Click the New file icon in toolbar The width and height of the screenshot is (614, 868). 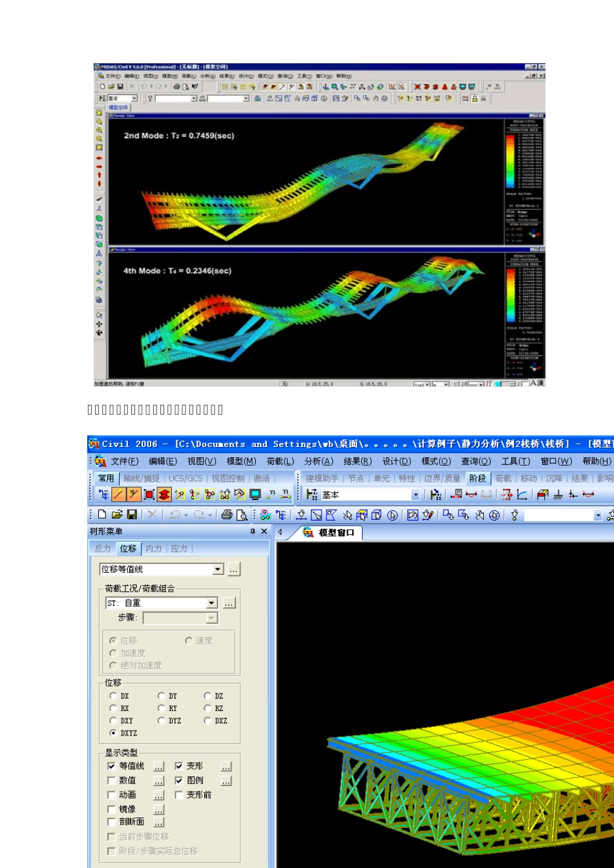[102, 515]
